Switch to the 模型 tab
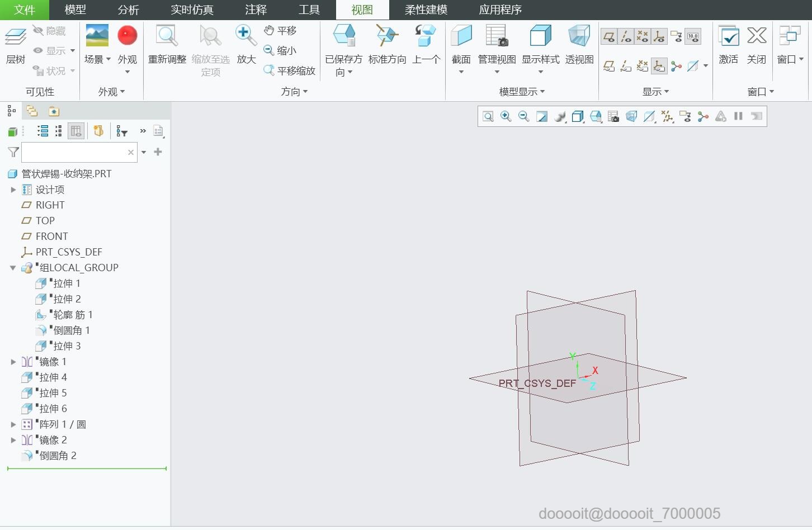Image resolution: width=812 pixels, height=530 pixels. coord(75,10)
